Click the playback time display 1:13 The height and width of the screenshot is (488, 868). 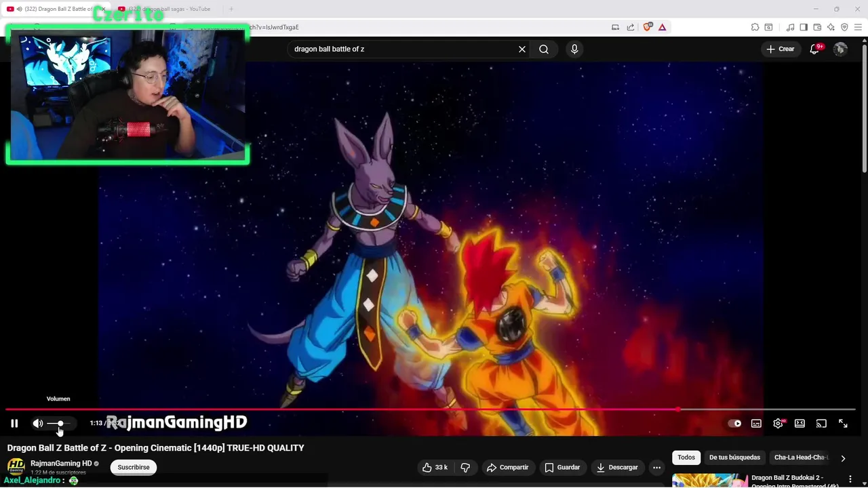point(96,423)
